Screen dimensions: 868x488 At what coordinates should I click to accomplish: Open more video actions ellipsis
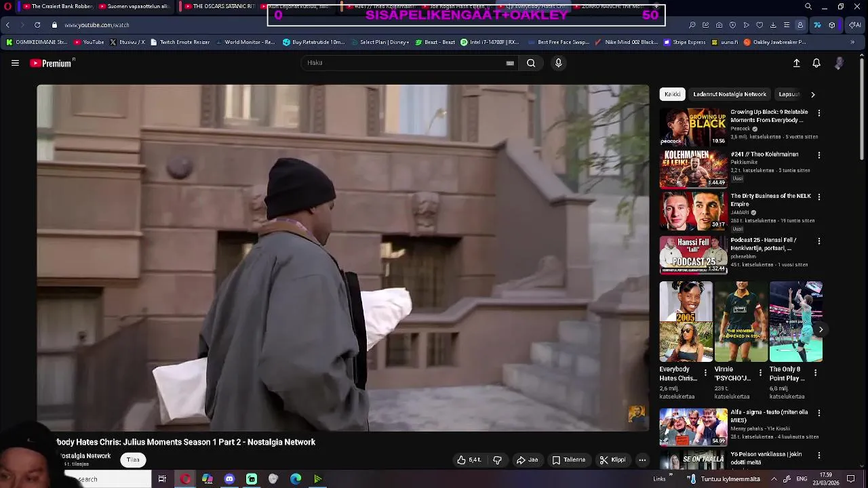coord(642,460)
